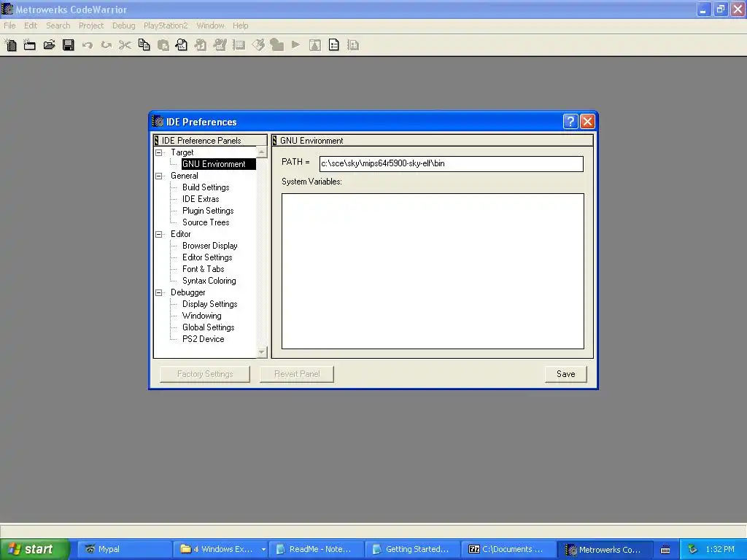Select the Global Settings panel
747x560 pixels.
(208, 327)
